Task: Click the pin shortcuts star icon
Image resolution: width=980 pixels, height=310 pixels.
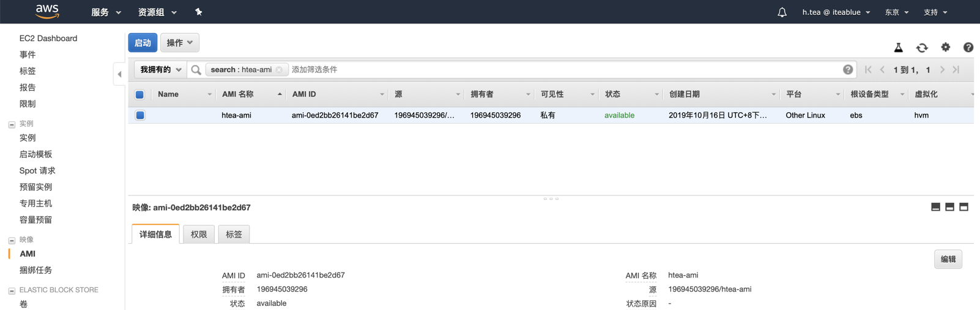Action: click(198, 12)
